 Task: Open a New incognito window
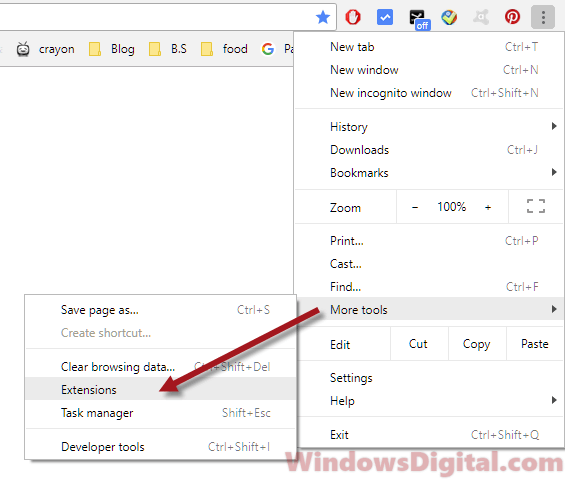point(430,93)
